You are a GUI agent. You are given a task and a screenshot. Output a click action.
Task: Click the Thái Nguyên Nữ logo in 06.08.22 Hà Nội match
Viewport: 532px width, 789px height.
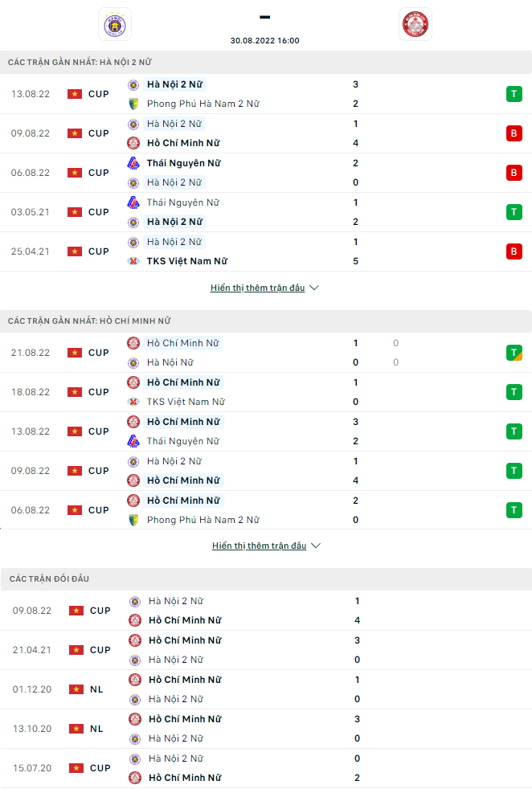click(133, 163)
